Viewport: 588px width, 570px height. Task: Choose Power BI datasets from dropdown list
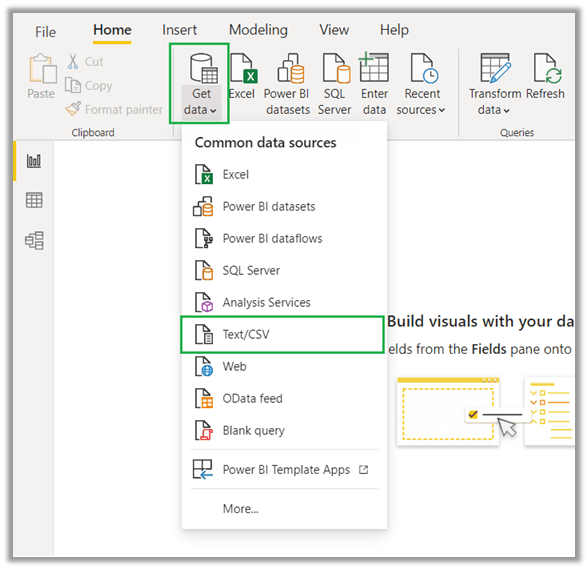pos(284,206)
